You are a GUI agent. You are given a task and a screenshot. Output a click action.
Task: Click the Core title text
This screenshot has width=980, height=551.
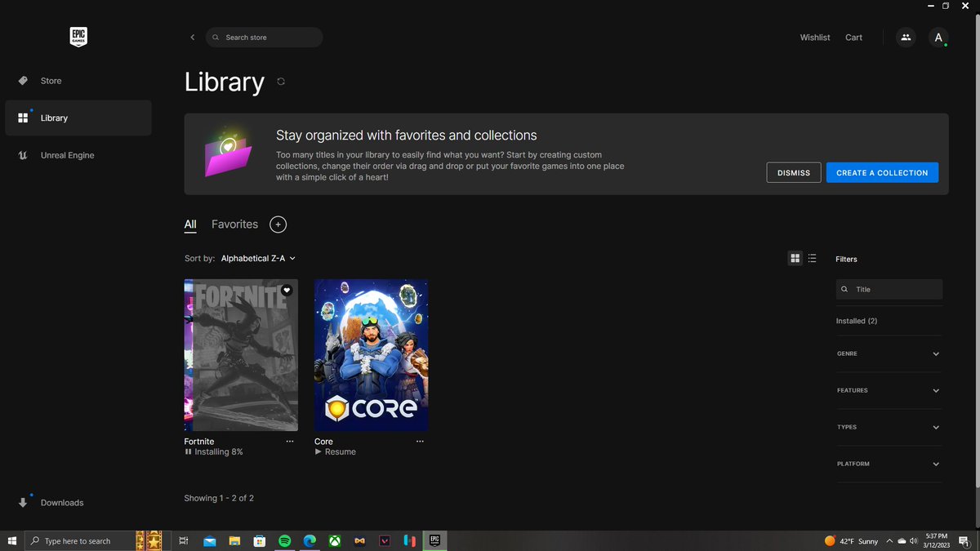pyautogui.click(x=323, y=441)
